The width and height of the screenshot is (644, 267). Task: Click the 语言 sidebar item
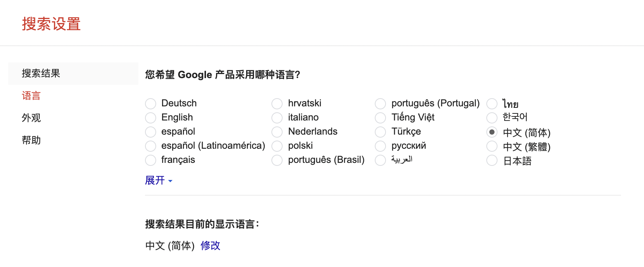click(31, 96)
